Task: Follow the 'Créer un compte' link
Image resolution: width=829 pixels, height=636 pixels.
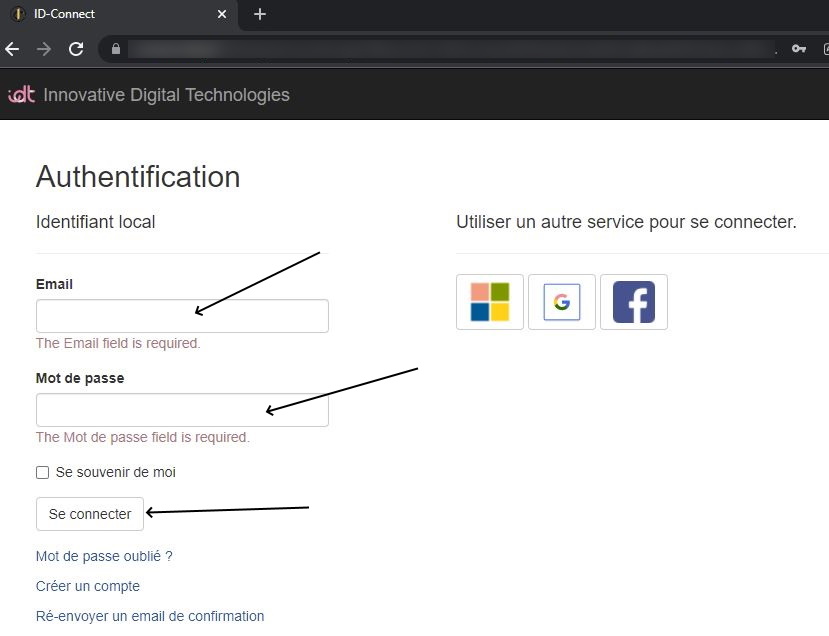Action: pyautogui.click(x=88, y=586)
